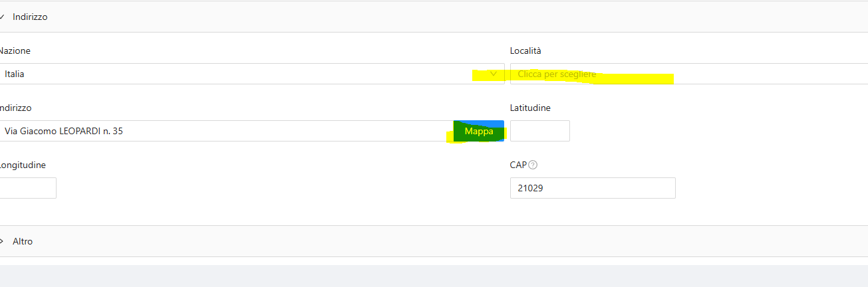Collapse the Indirizzo section chevron
The width and height of the screenshot is (868, 287).
pyautogui.click(x=2, y=17)
